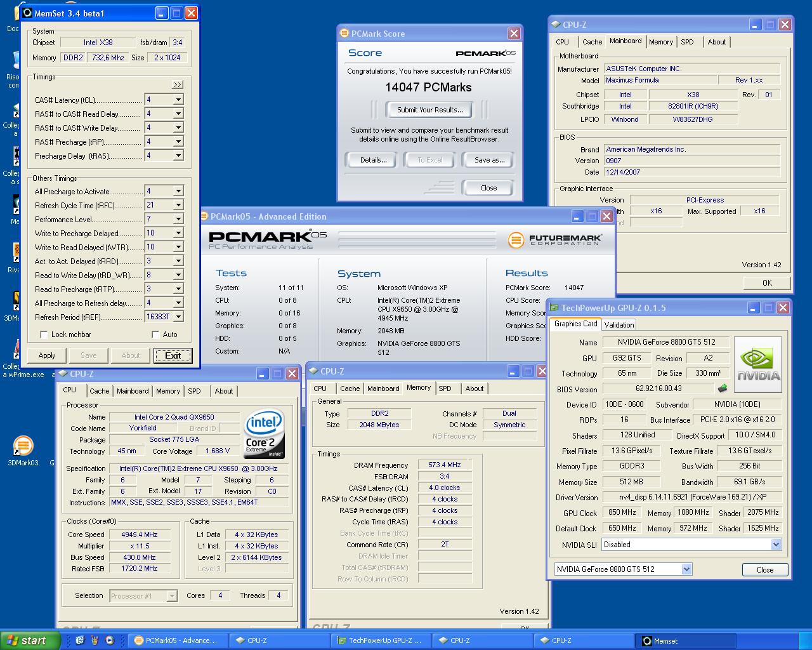Click Submit Your Results button
Screen dimensions: 812x650
click(x=429, y=110)
